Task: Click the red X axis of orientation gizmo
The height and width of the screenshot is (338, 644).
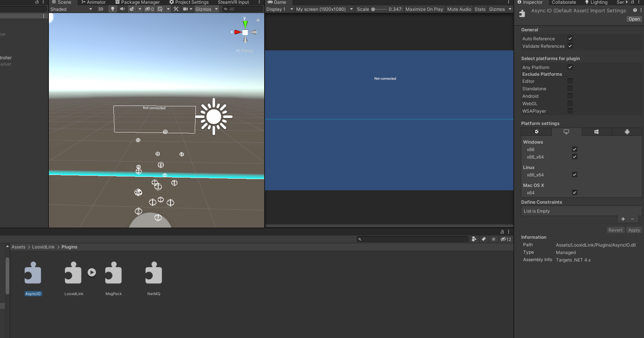Action: [x=238, y=32]
